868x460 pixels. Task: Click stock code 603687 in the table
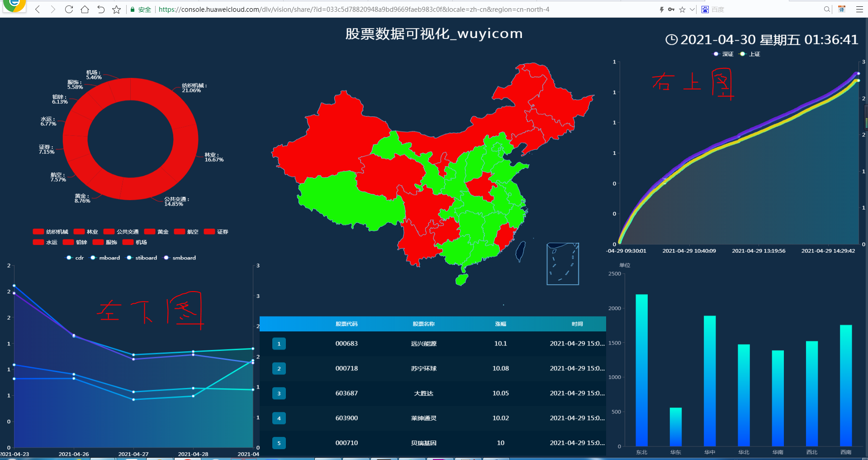point(346,393)
